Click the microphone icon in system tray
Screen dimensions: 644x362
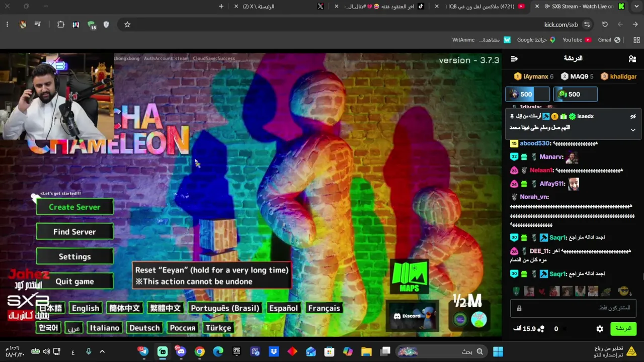89,351
